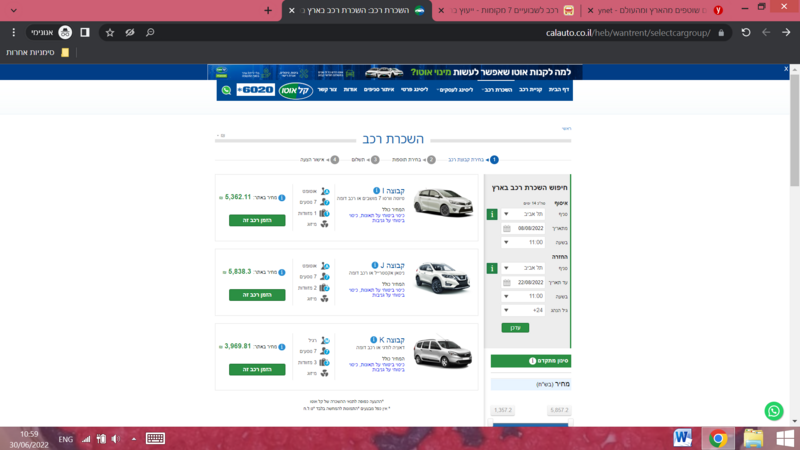Open info icon next to קבוצה J
This screenshot has width=800, height=450.
tap(374, 265)
